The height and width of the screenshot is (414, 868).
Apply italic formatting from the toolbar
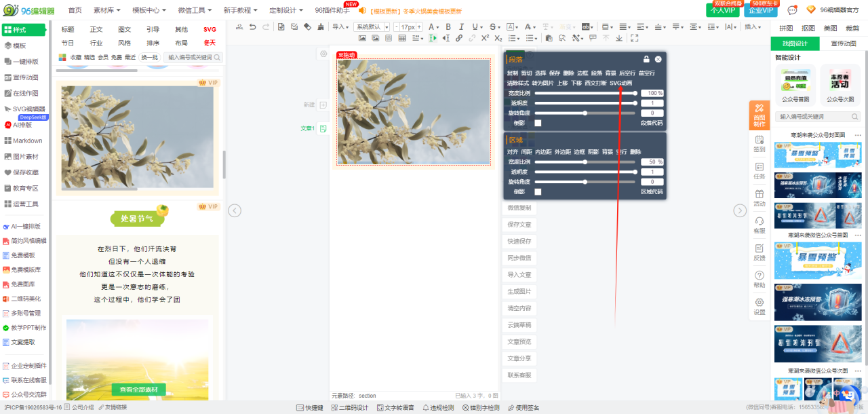click(x=461, y=27)
